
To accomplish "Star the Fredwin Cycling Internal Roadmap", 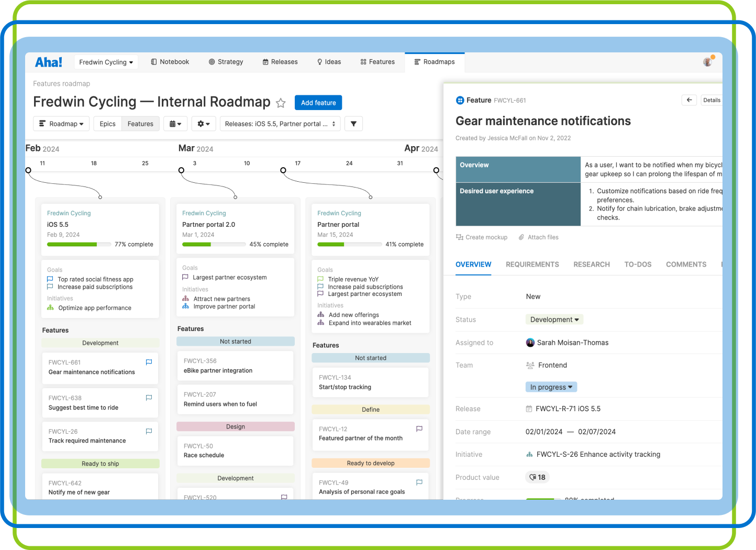I will tap(281, 103).
